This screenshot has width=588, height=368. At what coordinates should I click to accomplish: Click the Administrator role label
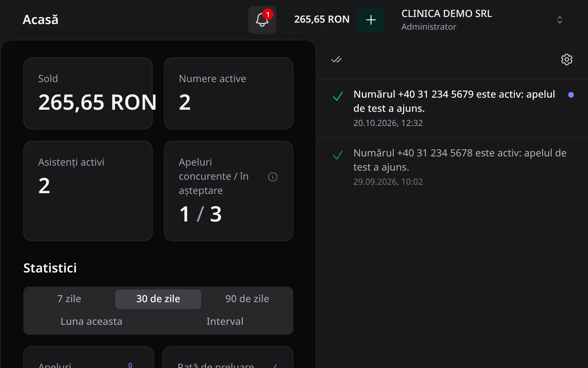click(x=429, y=27)
